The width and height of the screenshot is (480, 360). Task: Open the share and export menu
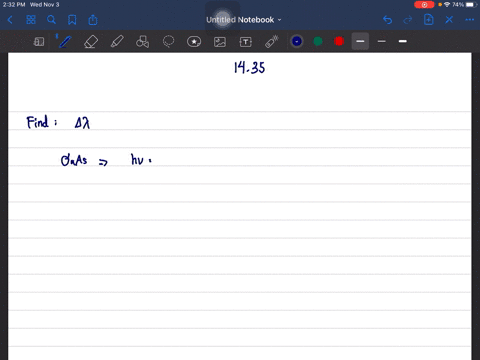tap(93, 20)
